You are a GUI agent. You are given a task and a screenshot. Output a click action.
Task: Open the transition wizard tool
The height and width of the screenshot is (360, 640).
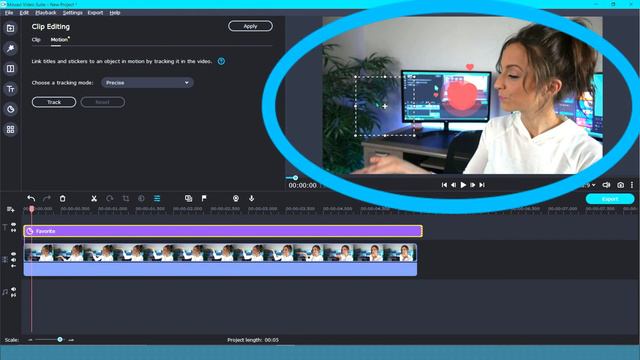click(188, 198)
